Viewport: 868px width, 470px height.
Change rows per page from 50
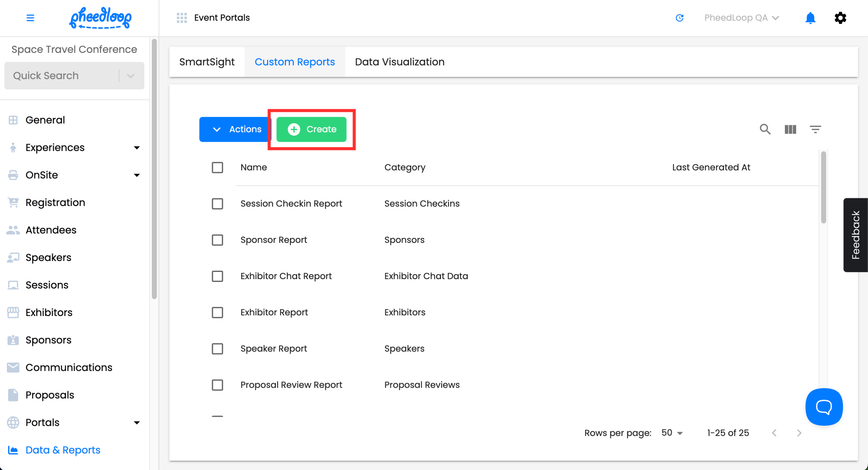672,433
